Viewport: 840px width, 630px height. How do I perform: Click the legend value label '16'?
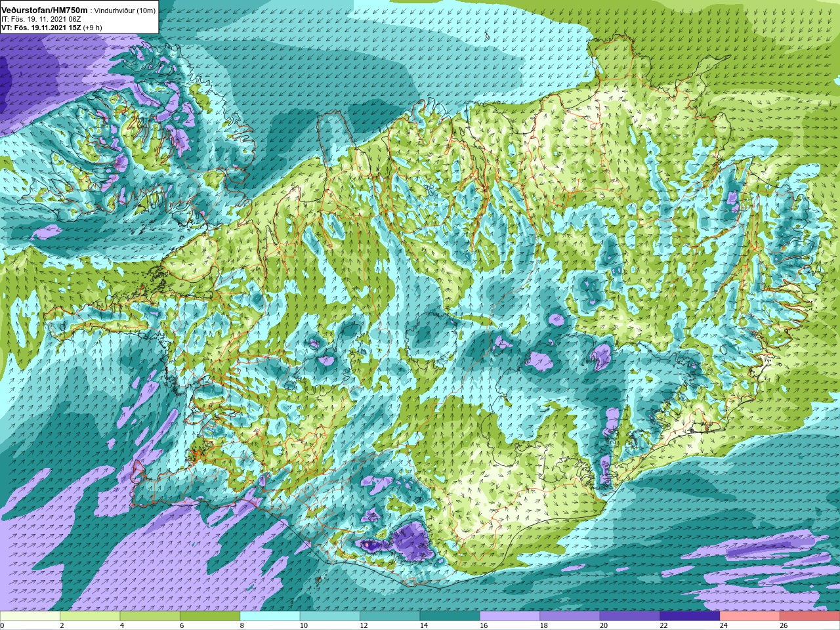[x=484, y=625]
